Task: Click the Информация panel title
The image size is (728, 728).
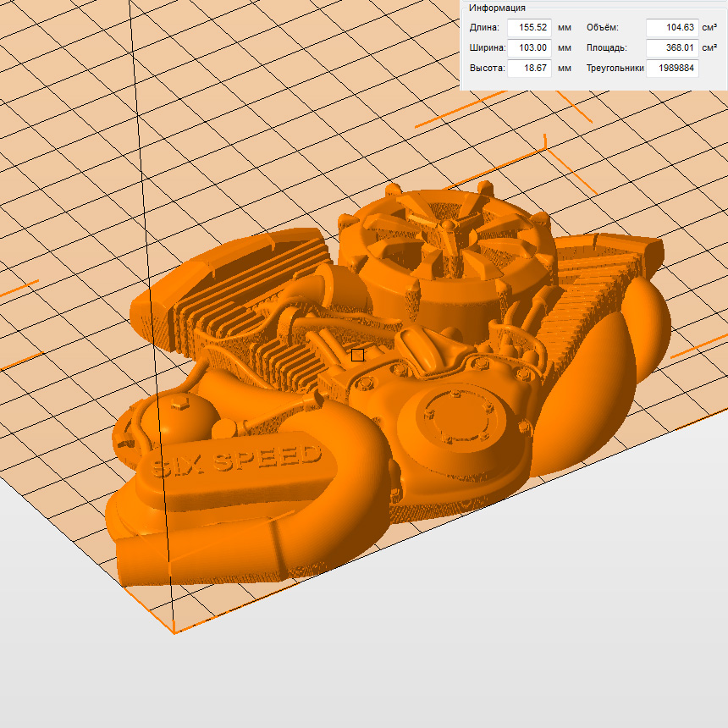Action: [x=497, y=8]
